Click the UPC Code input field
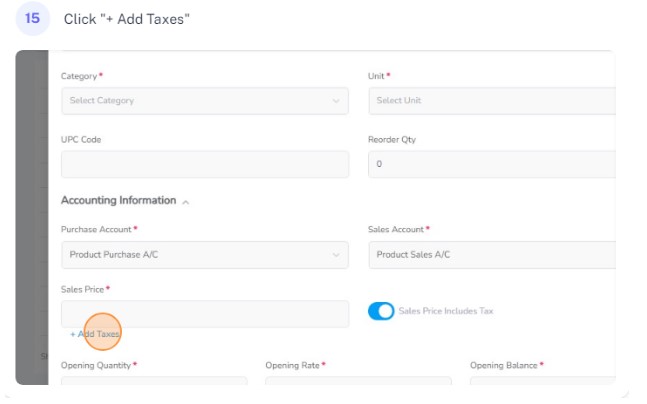 point(205,164)
